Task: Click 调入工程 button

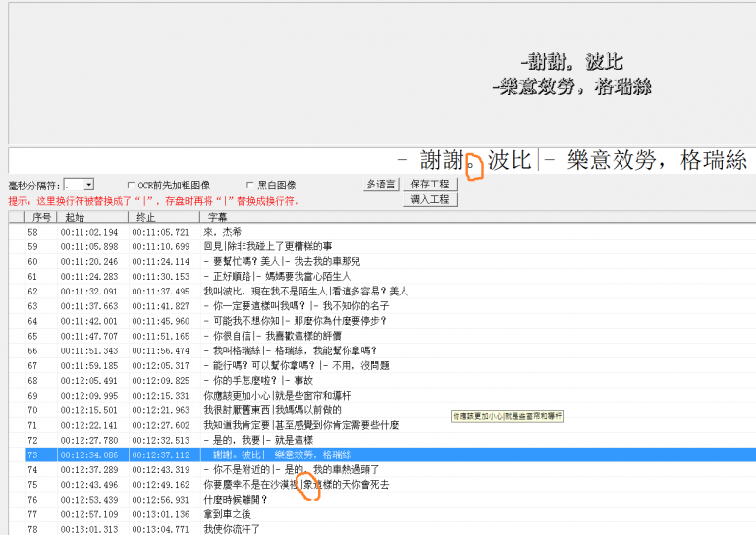Action: click(x=430, y=199)
